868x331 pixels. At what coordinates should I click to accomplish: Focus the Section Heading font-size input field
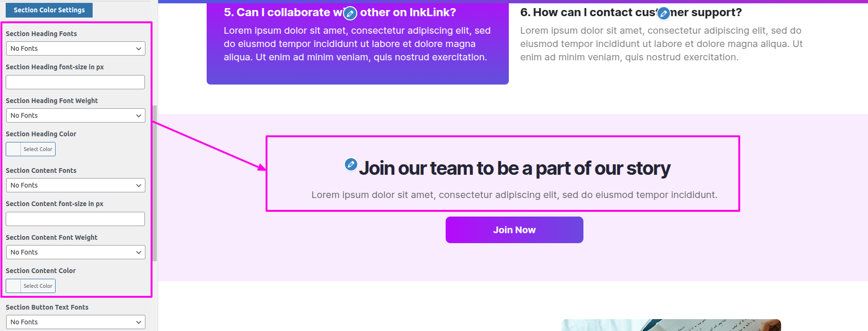pyautogui.click(x=76, y=82)
